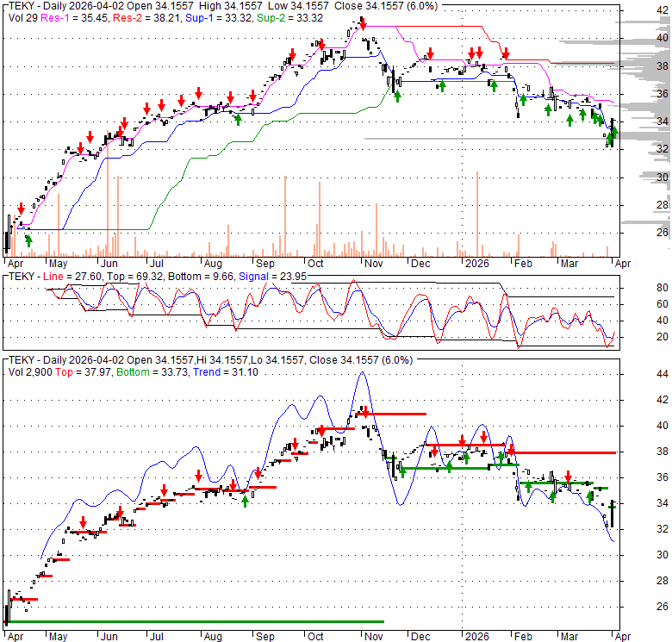Click the 80 level on the oscillator axis
This screenshot has width=672, height=642.
(638, 288)
